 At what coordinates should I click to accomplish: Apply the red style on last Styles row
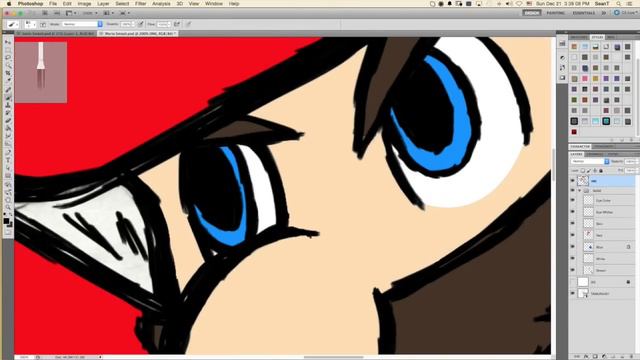(574, 132)
